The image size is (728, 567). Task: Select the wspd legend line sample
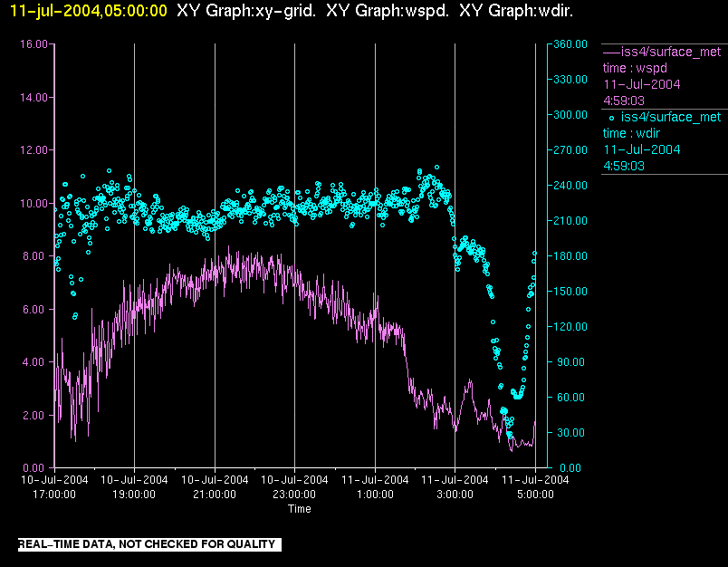[611, 52]
